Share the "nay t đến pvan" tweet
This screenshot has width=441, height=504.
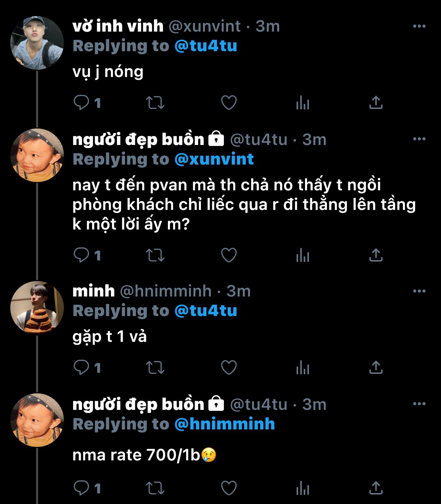coord(376,255)
